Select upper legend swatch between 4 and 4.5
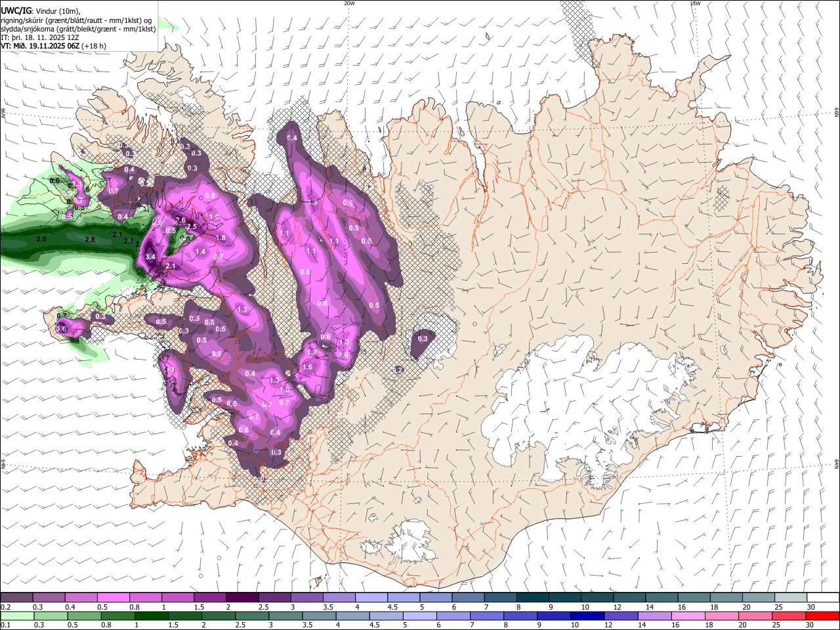 click(x=371, y=597)
